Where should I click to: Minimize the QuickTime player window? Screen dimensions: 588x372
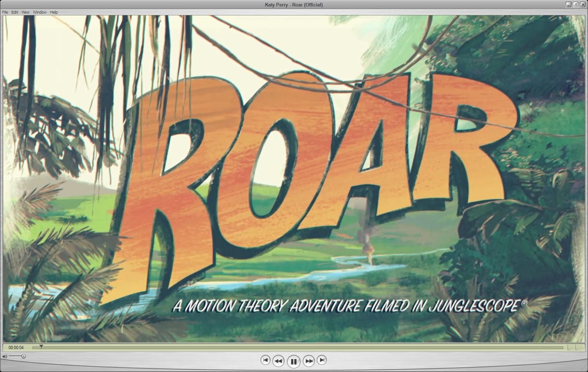[569, 5]
